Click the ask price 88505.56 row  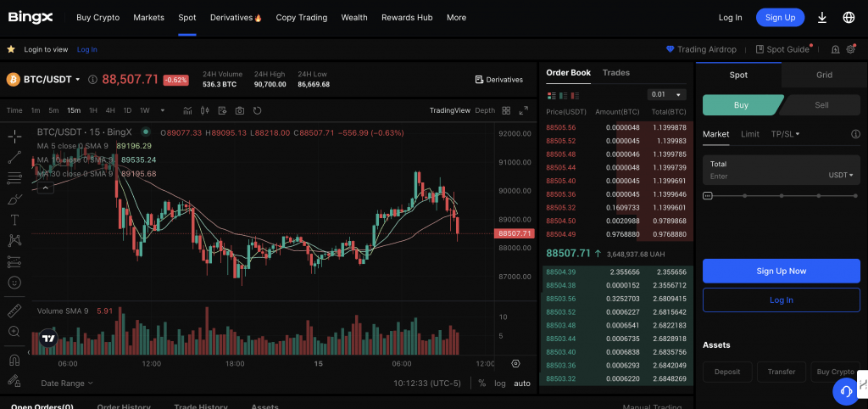click(616, 127)
